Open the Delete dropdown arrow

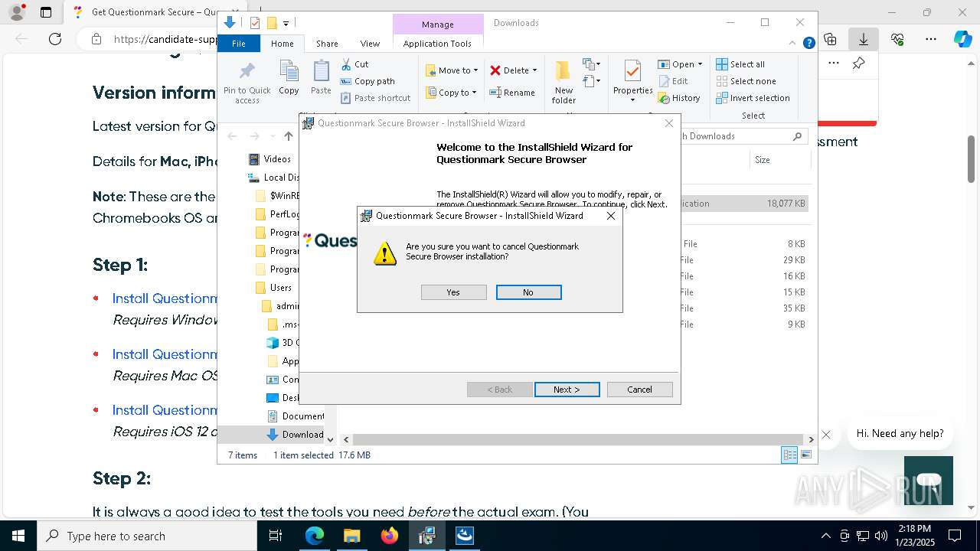[534, 70]
